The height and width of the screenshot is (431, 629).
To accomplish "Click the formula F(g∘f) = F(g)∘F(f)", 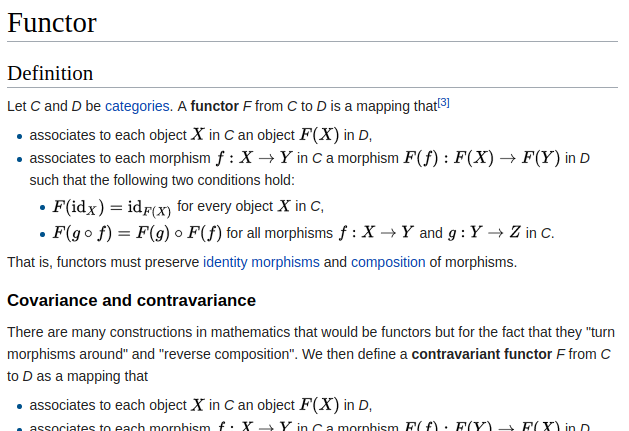I will [x=137, y=233].
